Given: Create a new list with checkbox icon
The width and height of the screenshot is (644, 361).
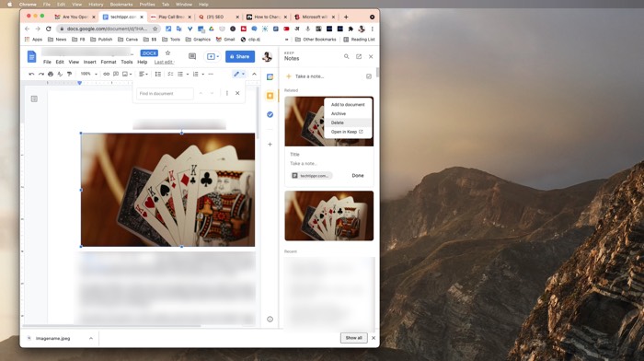Looking at the screenshot, I should click(x=368, y=76).
